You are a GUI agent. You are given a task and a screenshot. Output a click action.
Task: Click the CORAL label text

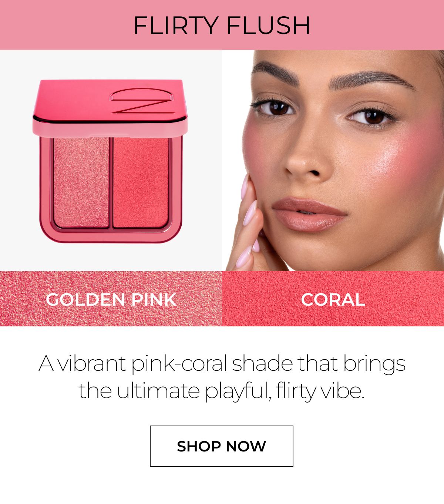[333, 299]
